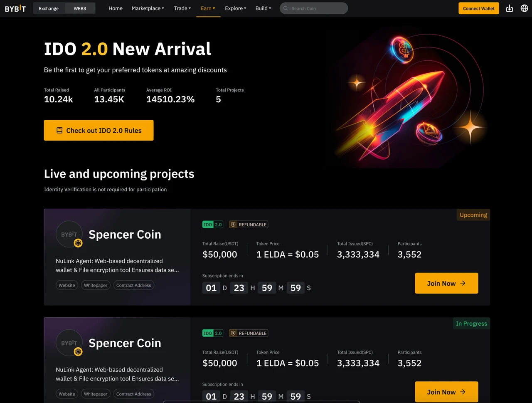The height and width of the screenshot is (403, 532).
Task: Open the Spencer Coin Whitepaper link
Action: pyautogui.click(x=96, y=285)
